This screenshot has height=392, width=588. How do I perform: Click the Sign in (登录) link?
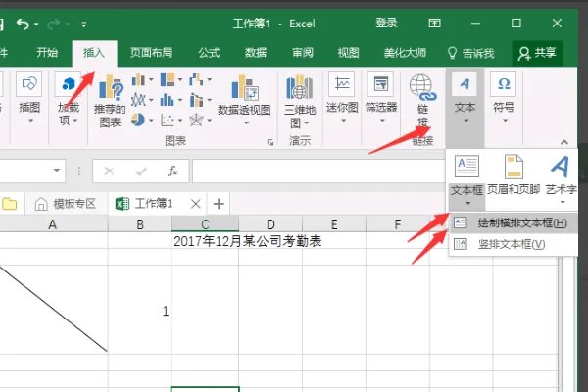pos(386,24)
